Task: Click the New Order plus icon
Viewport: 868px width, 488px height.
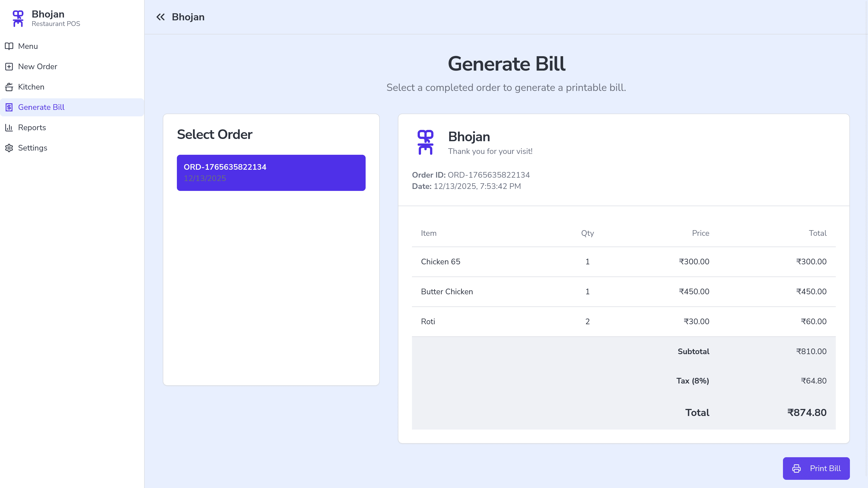Action: pos(9,67)
